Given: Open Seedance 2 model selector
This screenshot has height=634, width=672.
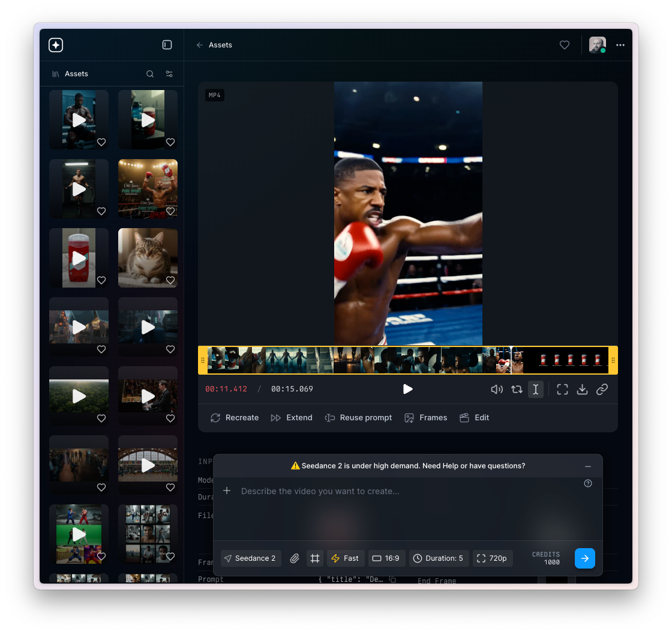Looking at the screenshot, I should click(251, 558).
